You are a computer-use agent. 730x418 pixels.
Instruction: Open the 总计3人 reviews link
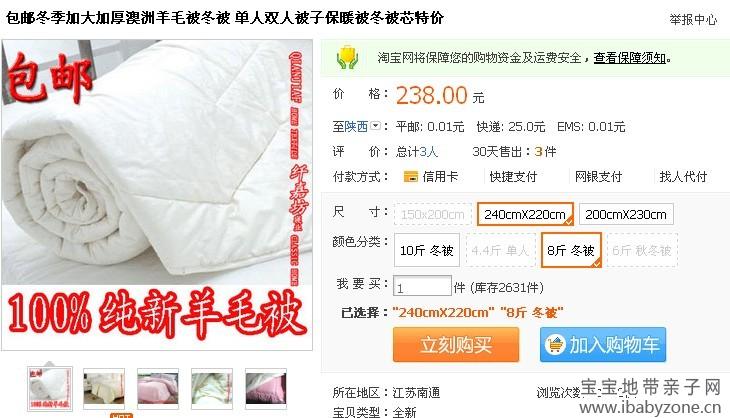pyautogui.click(x=417, y=151)
